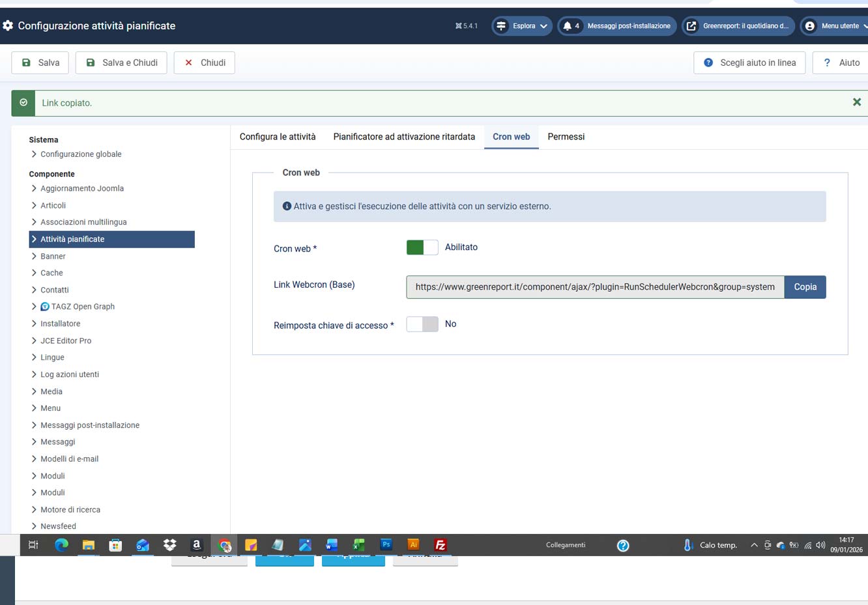This screenshot has width=868, height=605.
Task: Expand Configurazione globale in the sidebar
Action: tap(81, 154)
